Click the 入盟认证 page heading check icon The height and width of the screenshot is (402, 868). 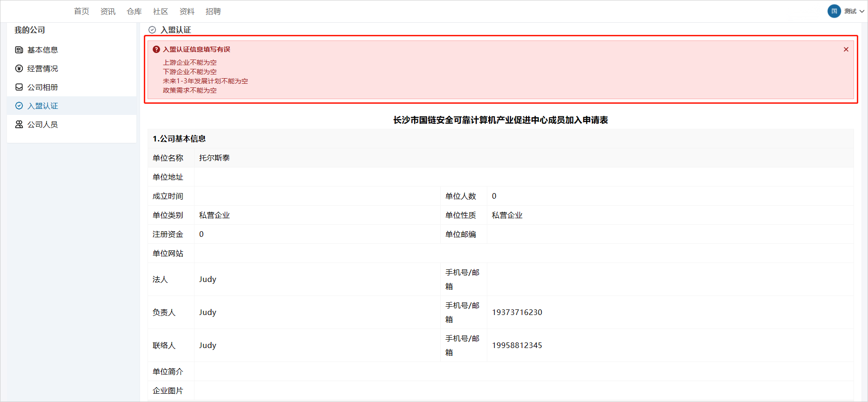[152, 30]
